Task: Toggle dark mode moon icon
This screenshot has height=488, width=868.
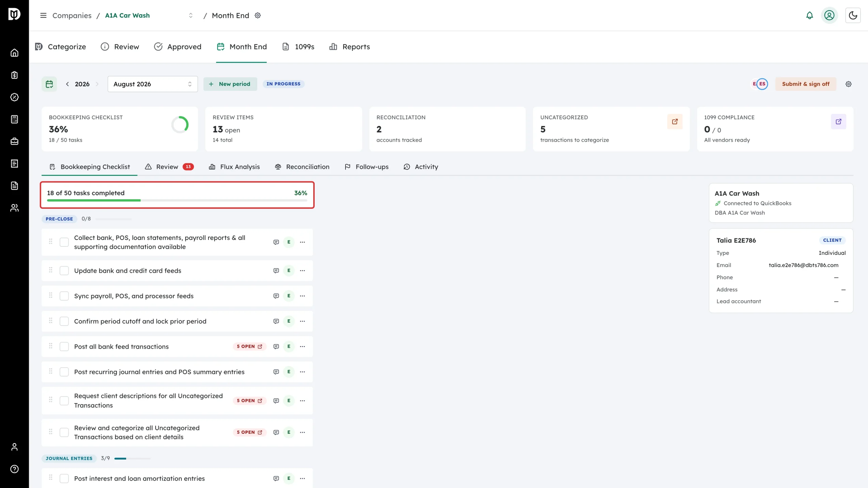Action: pyautogui.click(x=853, y=16)
